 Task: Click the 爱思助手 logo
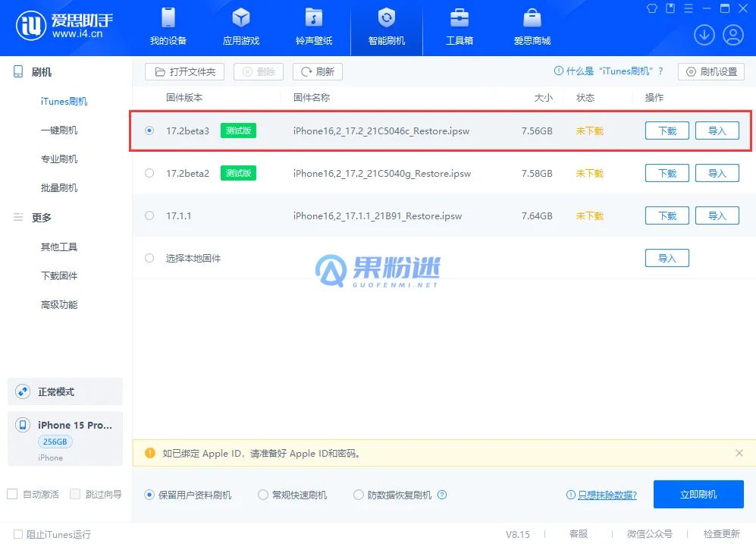coord(64,26)
